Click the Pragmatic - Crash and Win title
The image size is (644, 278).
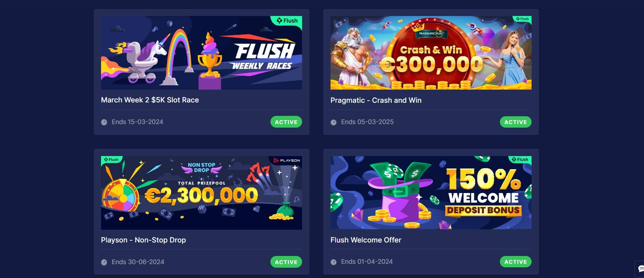376,100
